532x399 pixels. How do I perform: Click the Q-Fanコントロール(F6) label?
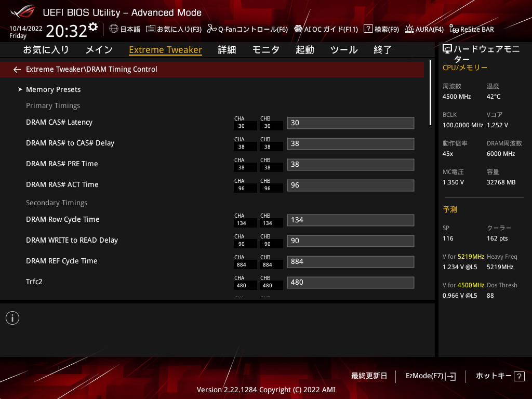[253, 30]
